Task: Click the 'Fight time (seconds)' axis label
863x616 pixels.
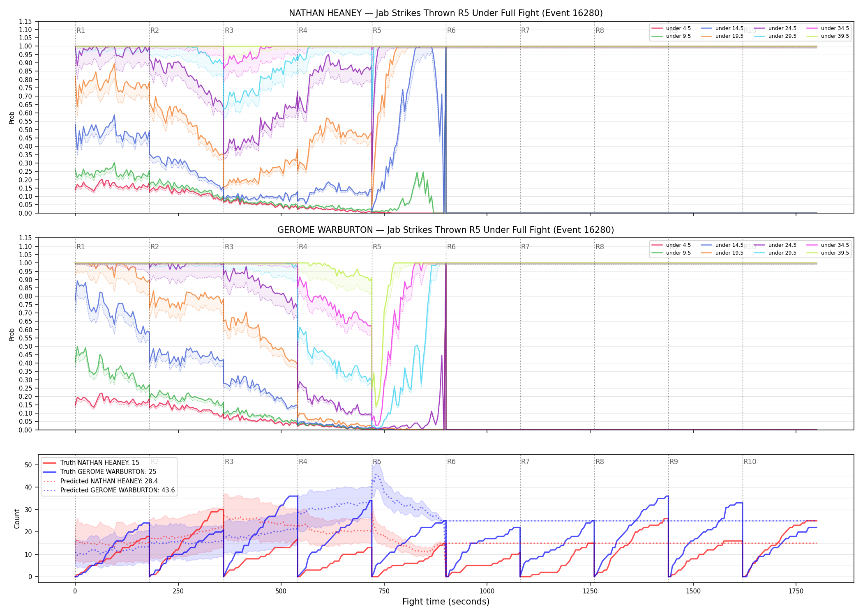Action: click(446, 602)
